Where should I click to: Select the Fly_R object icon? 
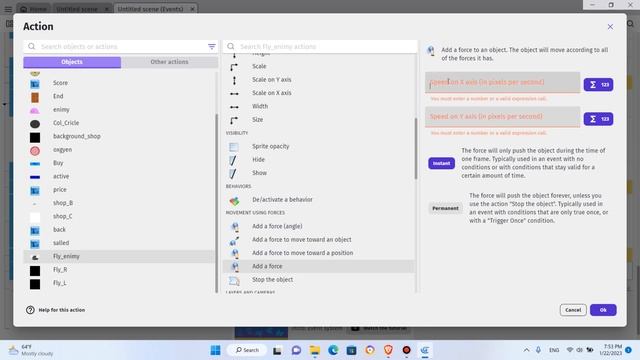[35, 271]
